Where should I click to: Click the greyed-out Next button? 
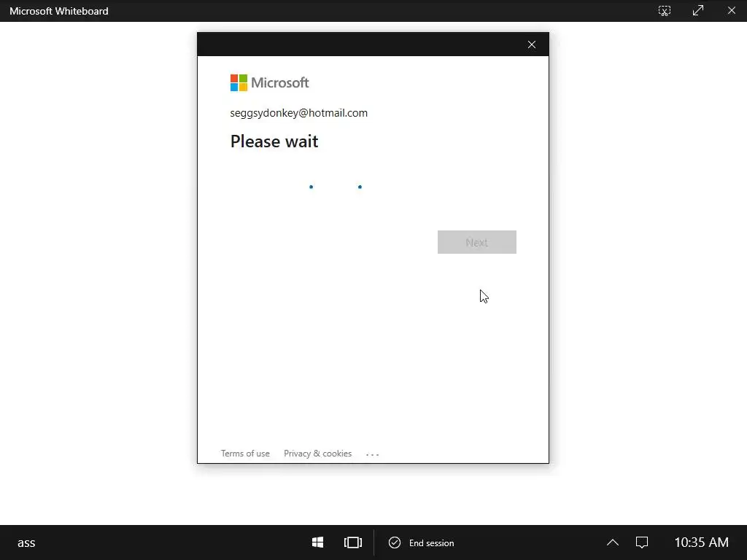477,242
